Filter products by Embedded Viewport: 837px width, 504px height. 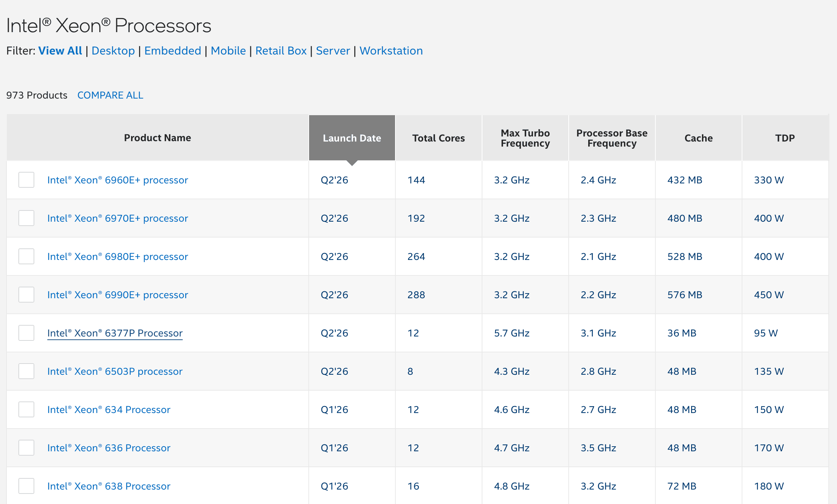pos(173,51)
